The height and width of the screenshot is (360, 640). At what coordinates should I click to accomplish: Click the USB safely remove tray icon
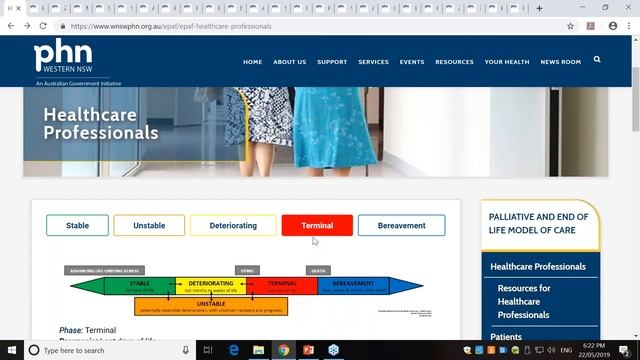tap(527, 350)
